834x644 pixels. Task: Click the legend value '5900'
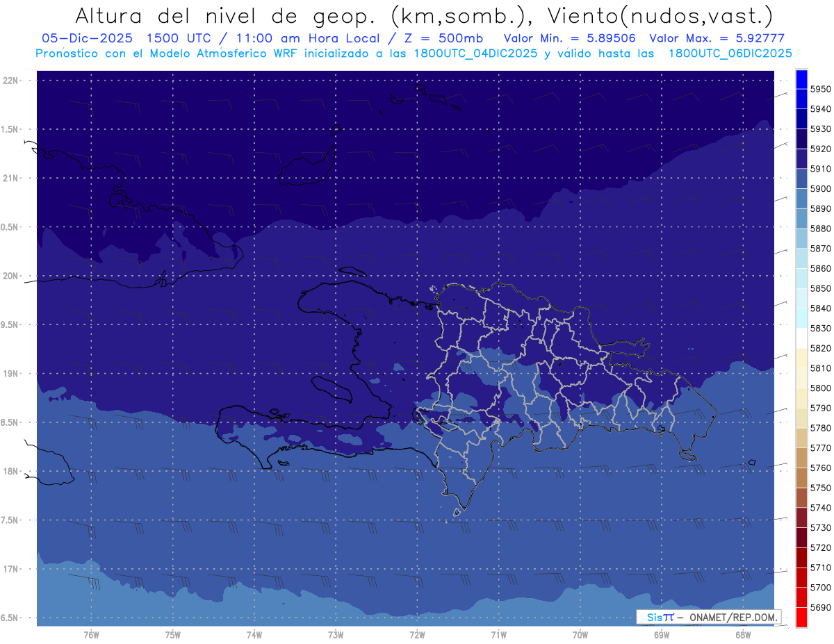pyautogui.click(x=821, y=188)
